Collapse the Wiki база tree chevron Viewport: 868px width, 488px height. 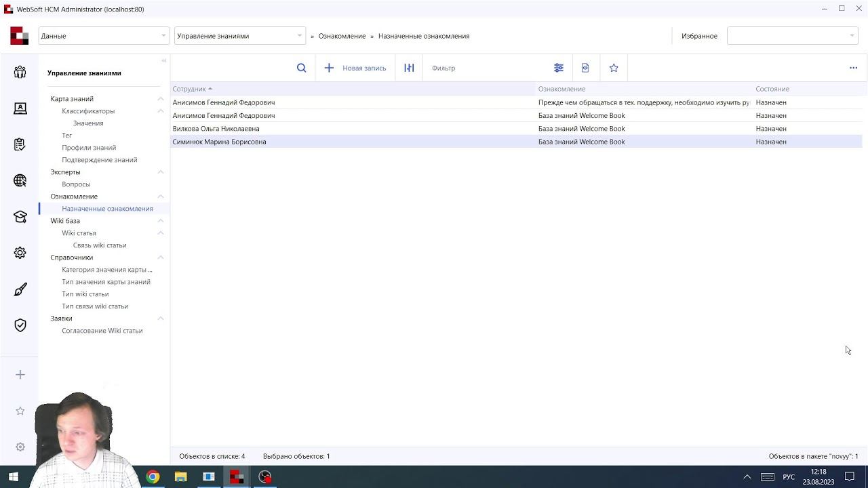point(161,221)
